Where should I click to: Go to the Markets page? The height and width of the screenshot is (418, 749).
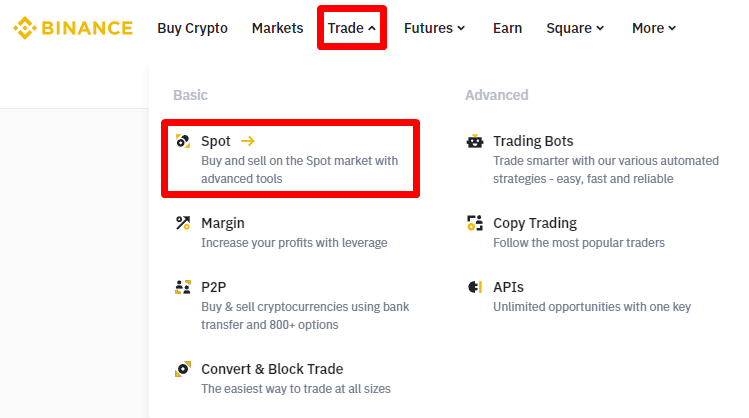pos(277,28)
